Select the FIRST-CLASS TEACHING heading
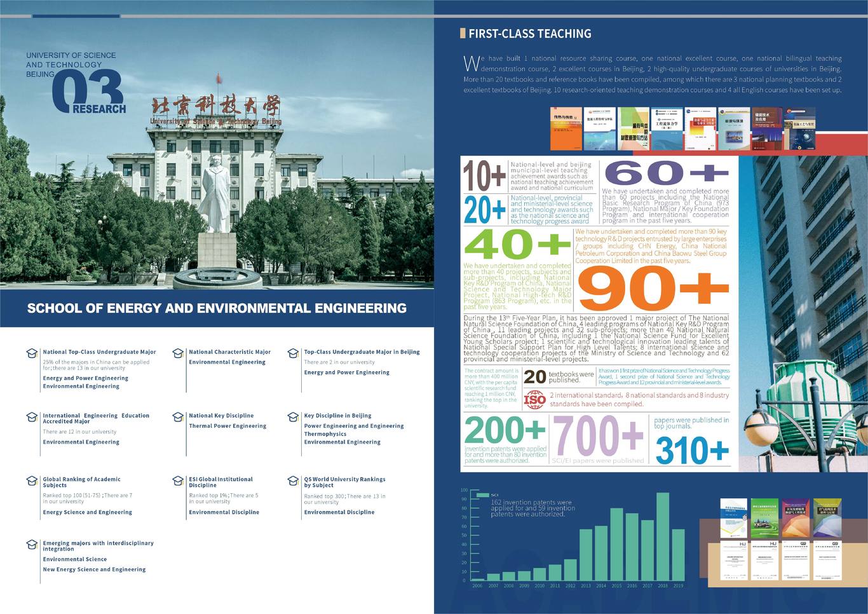Viewport: 868px width, 614px height. [x=530, y=34]
